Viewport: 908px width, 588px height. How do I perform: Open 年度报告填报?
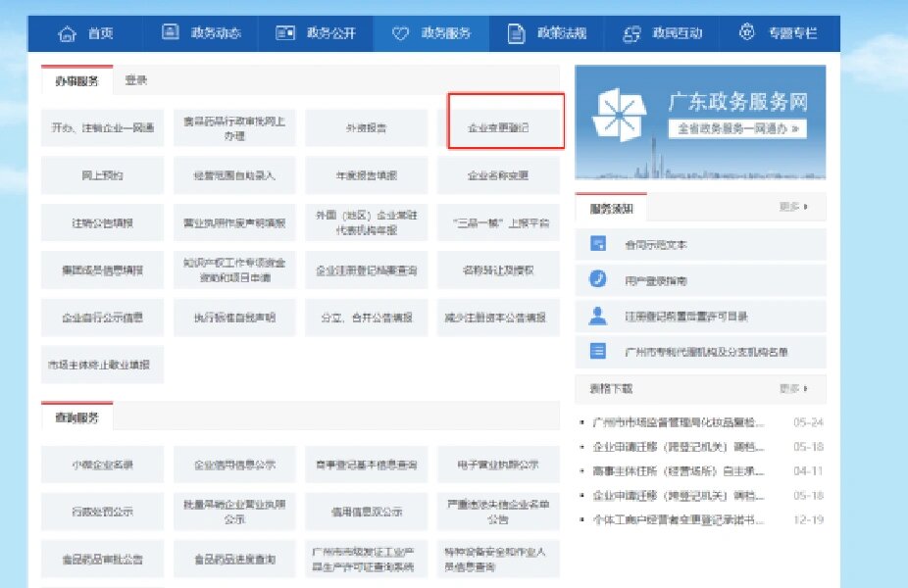[x=366, y=175]
